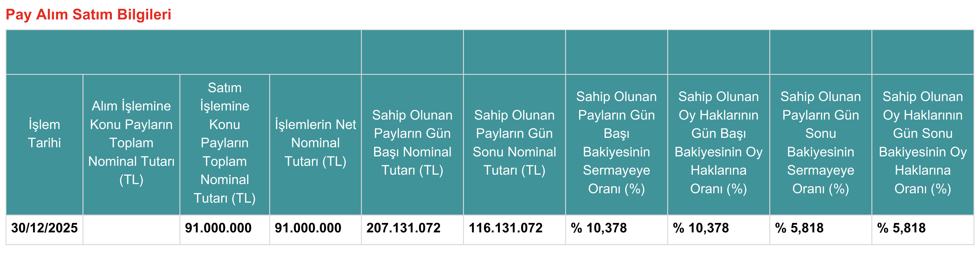Click the 'Gün Sonu Nominal Tutarı' column header

(514, 143)
